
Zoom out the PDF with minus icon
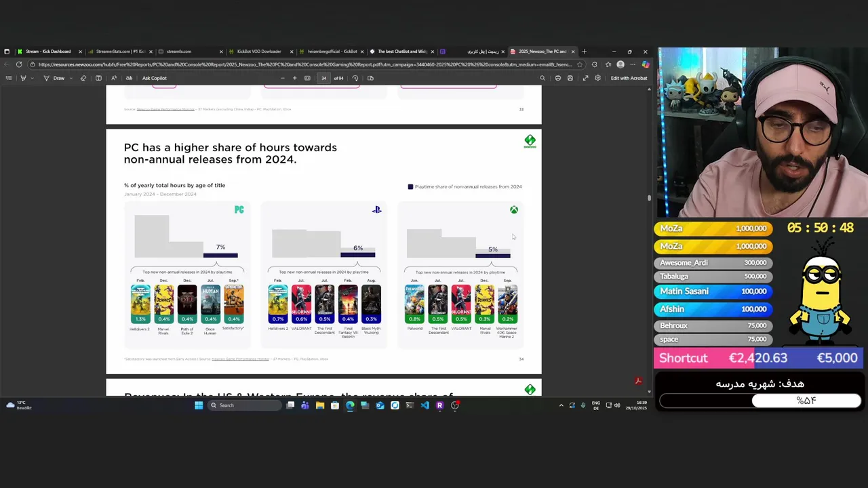(x=283, y=78)
